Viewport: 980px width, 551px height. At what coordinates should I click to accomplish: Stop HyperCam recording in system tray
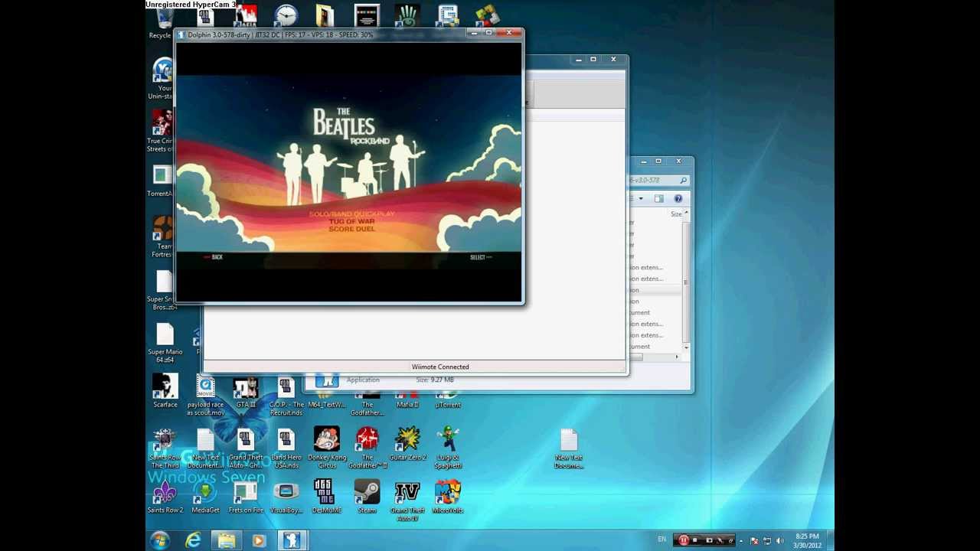click(694, 540)
